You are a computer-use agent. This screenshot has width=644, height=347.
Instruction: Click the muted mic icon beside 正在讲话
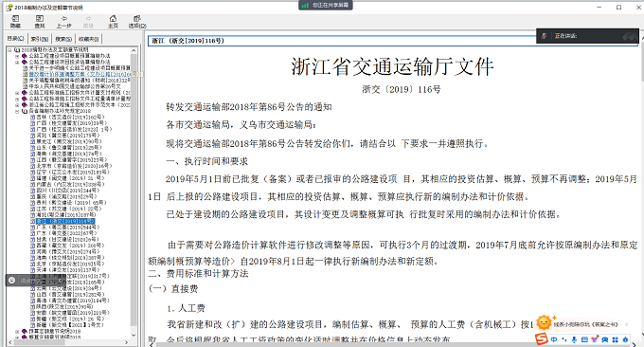coord(544,36)
